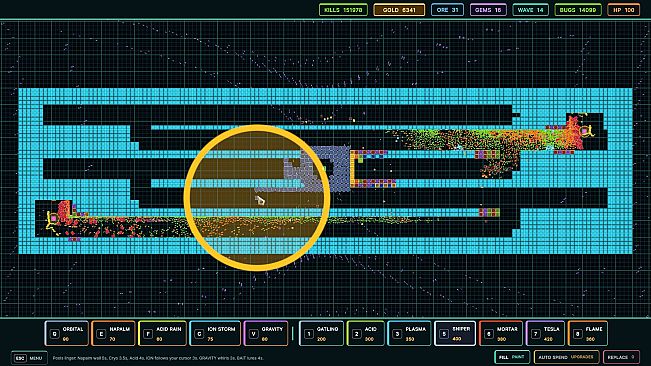
Task: Select the Mortar tower
Action: (x=501, y=333)
